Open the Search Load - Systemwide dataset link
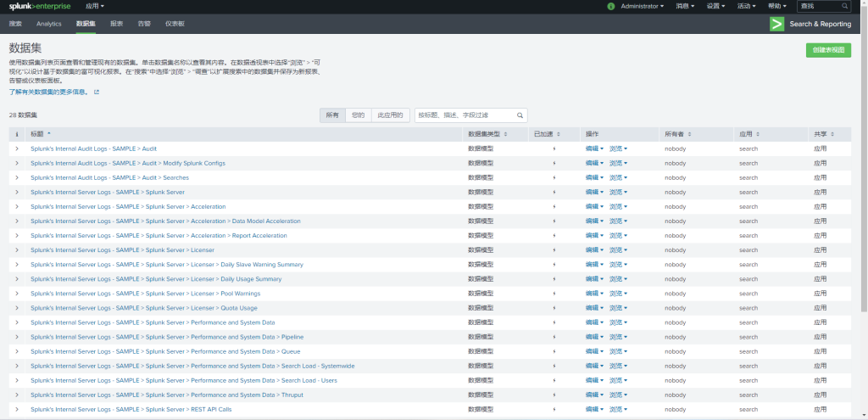The width and height of the screenshot is (868, 420). coord(192,366)
